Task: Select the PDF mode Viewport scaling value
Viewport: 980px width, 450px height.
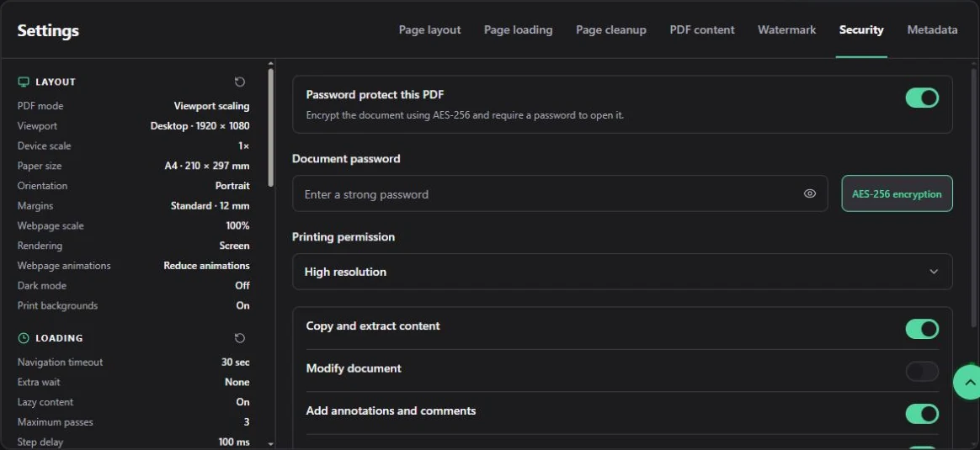Action: (x=211, y=106)
